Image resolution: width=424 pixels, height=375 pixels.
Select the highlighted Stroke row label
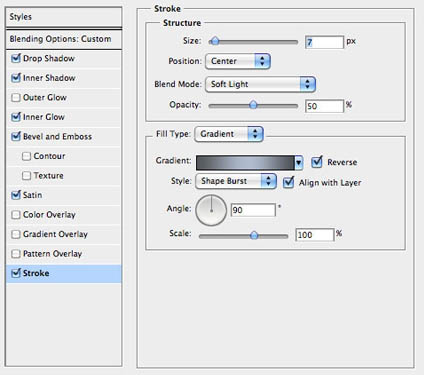point(36,273)
